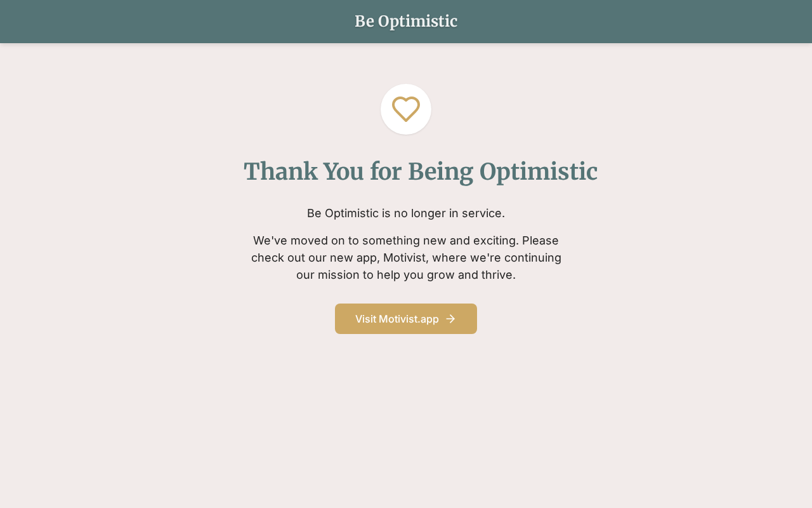
Task: Click the word 'Be' in the header bar
Action: (364, 21)
